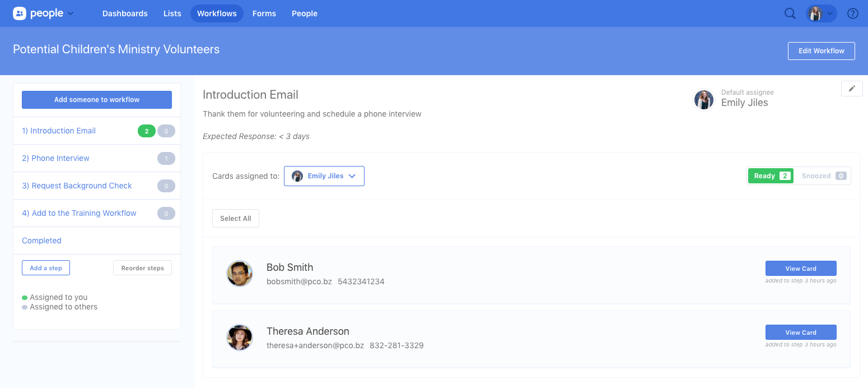The image size is (868, 388).
Task: Click Theresa Anderson's profile photo
Action: [x=240, y=338]
